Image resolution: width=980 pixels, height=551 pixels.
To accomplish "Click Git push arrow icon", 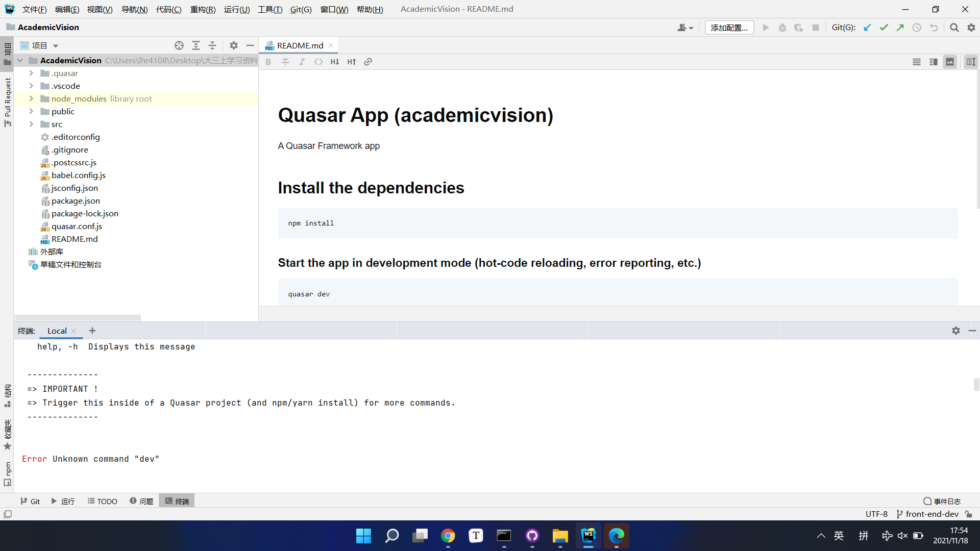I will pos(900,28).
